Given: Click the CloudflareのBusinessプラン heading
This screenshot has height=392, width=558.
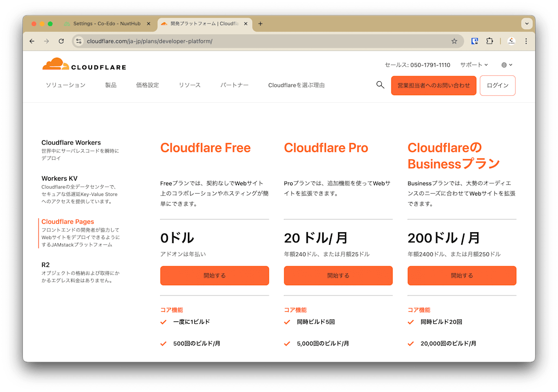Looking at the screenshot, I should click(x=454, y=156).
